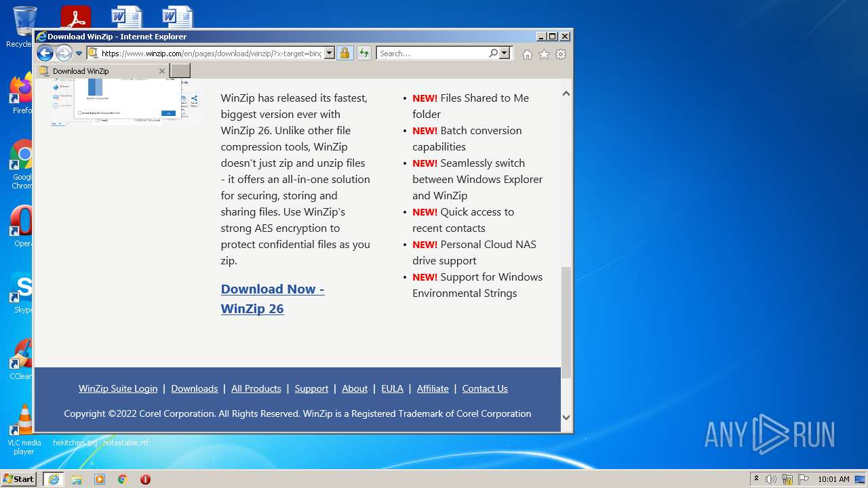
Task: Click the page scroll up arrow
Action: tap(566, 94)
